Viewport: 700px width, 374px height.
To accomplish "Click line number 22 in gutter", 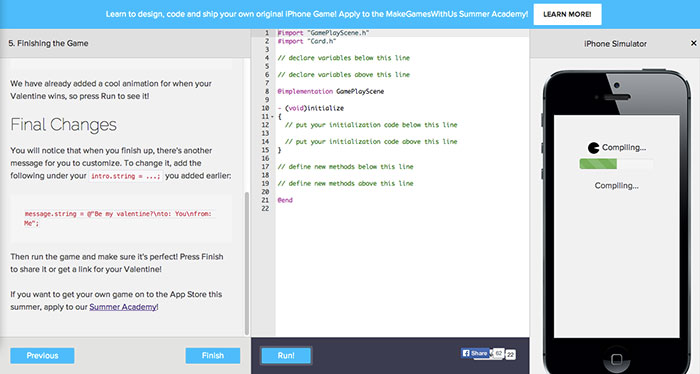I will pyautogui.click(x=266, y=208).
